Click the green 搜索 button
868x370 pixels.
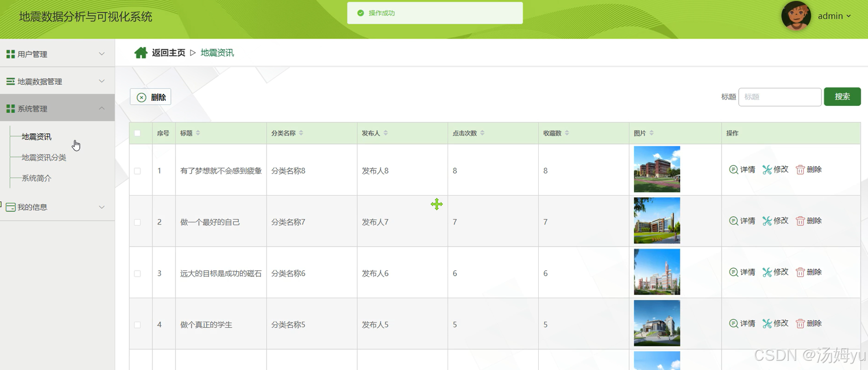coord(842,97)
